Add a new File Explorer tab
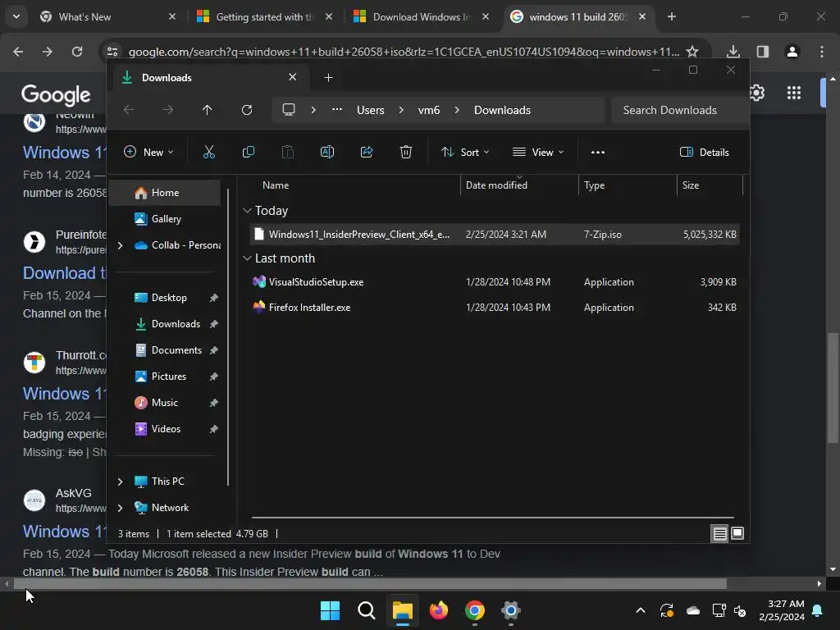This screenshot has height=630, width=840. [328, 78]
